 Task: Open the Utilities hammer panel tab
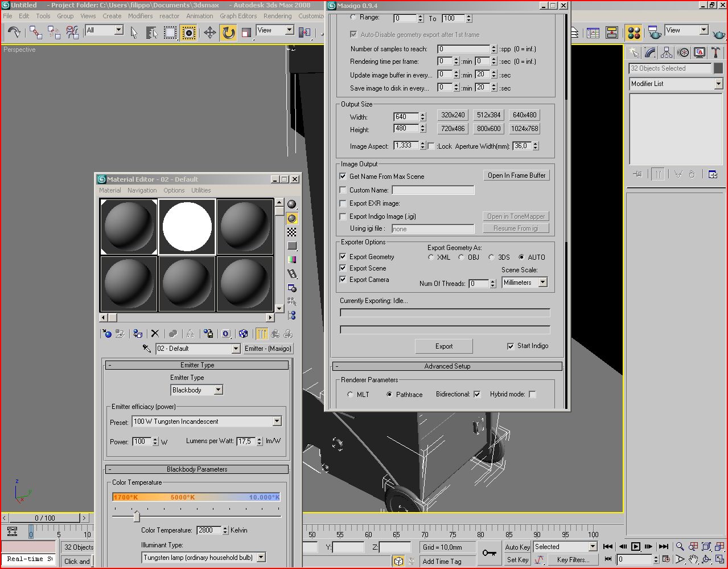pos(716,53)
